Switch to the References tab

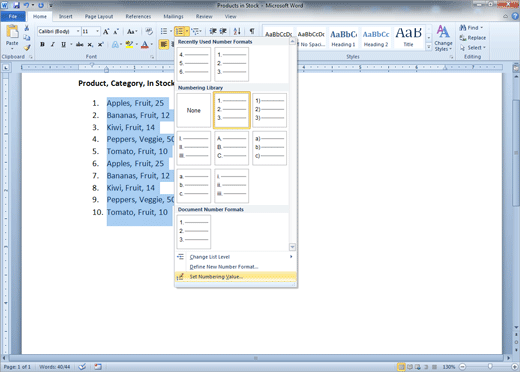138,16
